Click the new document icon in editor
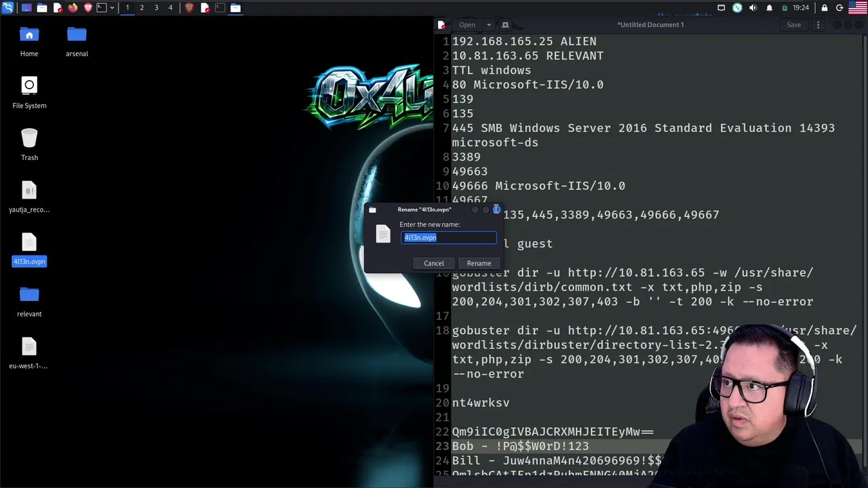 [505, 24]
